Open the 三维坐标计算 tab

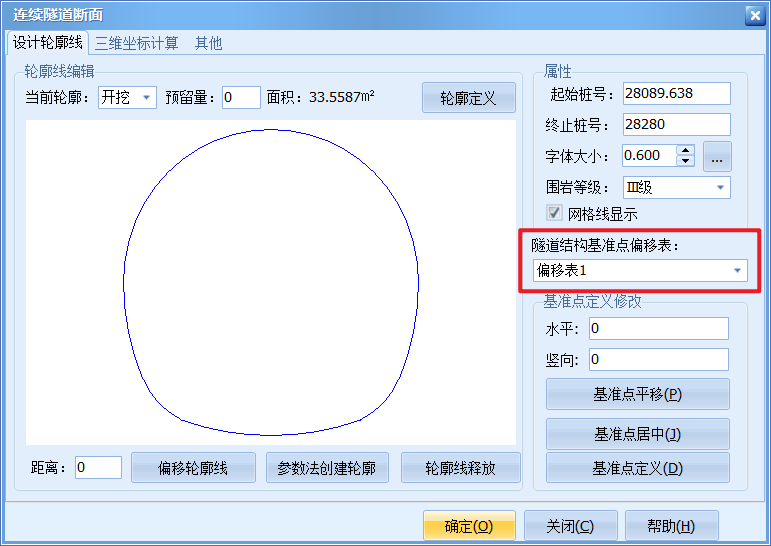click(137, 43)
